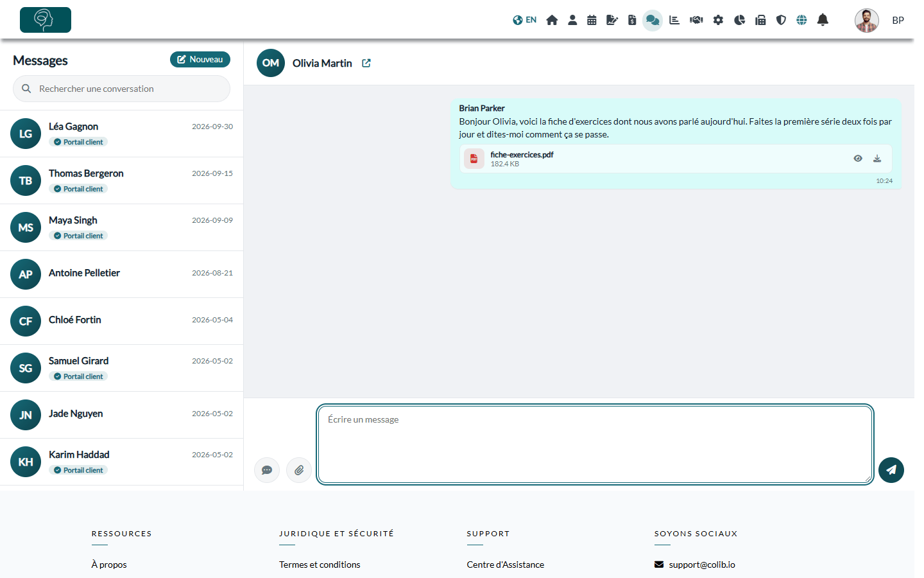
Task: Open the security shield icon
Action: [x=781, y=20]
